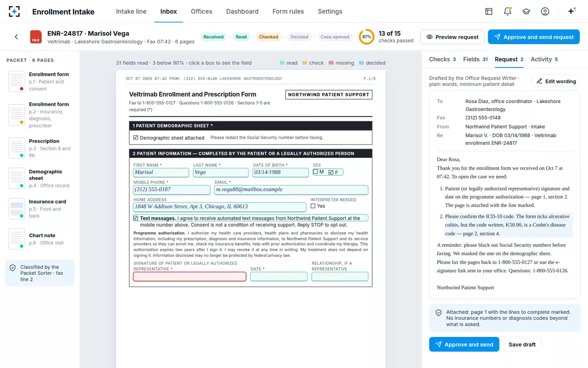Click the Checked status pill

pyautogui.click(x=268, y=37)
